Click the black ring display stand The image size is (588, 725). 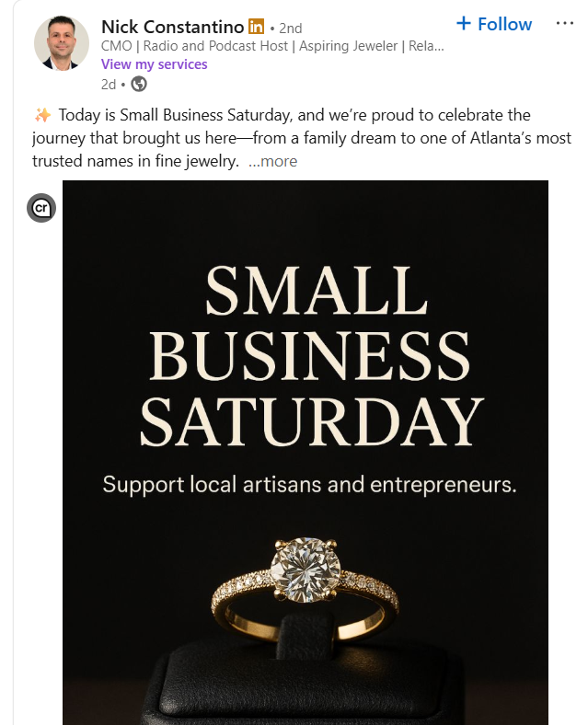pyautogui.click(x=306, y=672)
